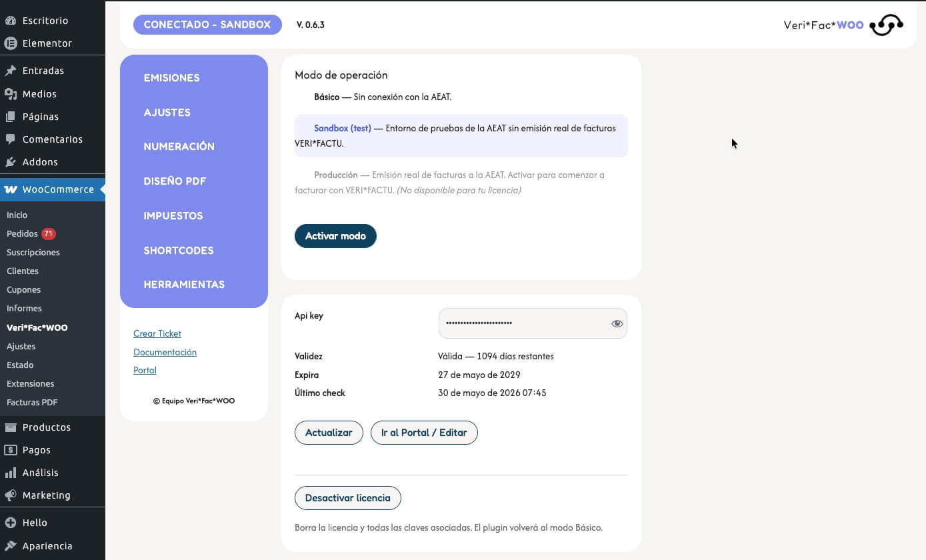Open Clientes submenu item
Viewport: 926px width, 560px height.
pyautogui.click(x=23, y=271)
